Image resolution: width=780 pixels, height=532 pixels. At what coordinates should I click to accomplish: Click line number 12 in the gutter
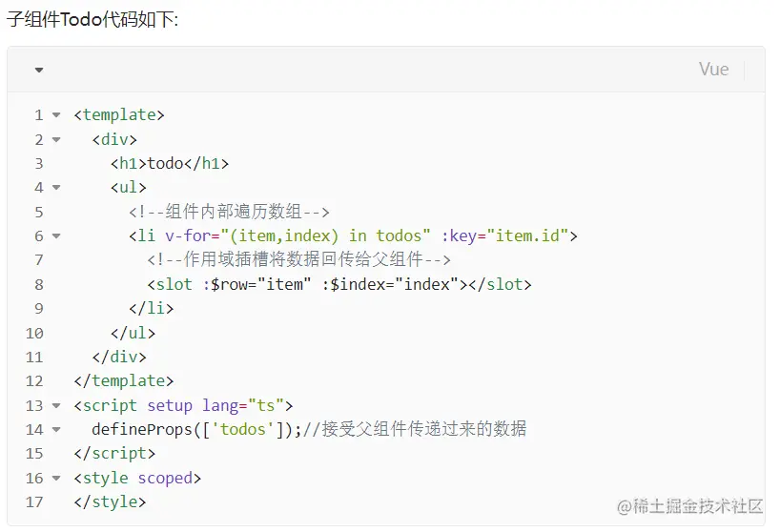pyautogui.click(x=35, y=381)
